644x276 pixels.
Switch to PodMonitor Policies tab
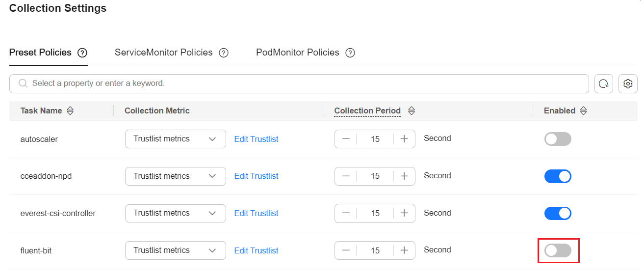pos(298,53)
